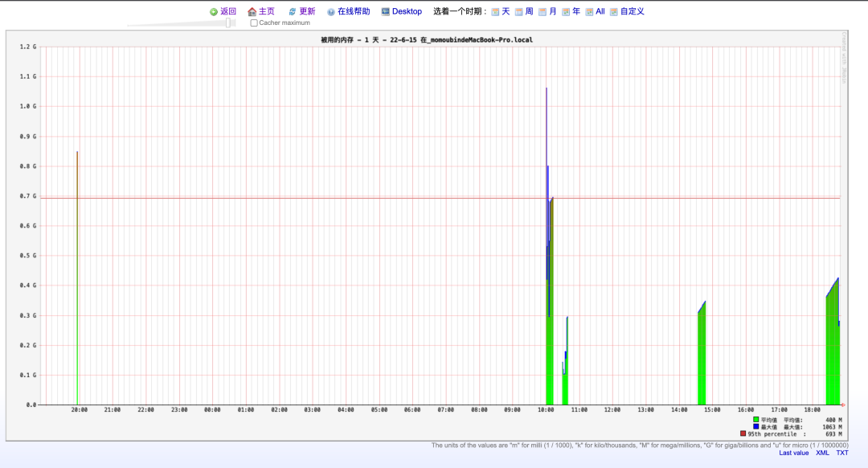868x468 pixels.
Task: Click the 1063 M maximum value
Action: tap(832, 427)
